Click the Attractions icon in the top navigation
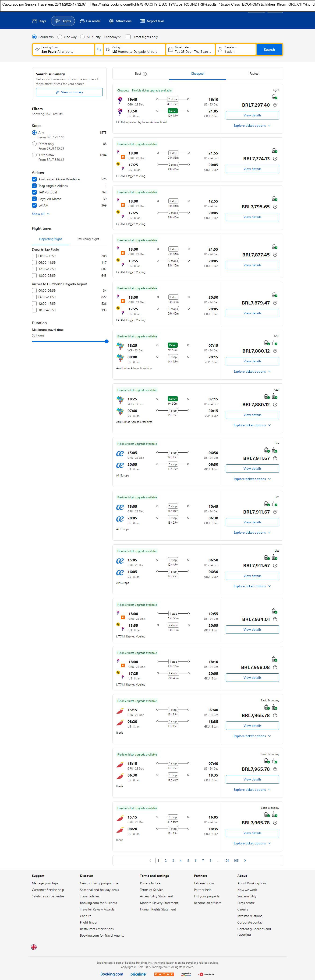315x980 pixels. (111, 21)
